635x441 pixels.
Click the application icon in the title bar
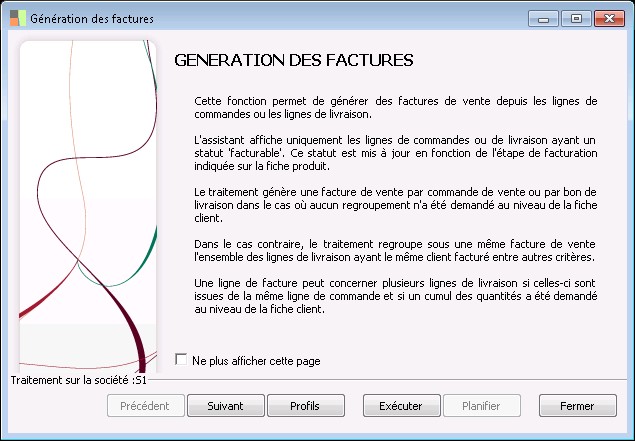coord(17,17)
